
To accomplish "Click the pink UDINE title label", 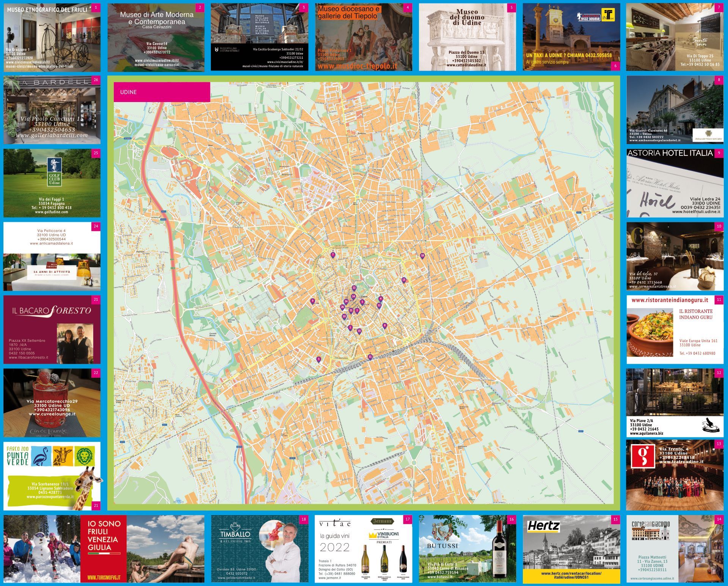I will tap(162, 92).
